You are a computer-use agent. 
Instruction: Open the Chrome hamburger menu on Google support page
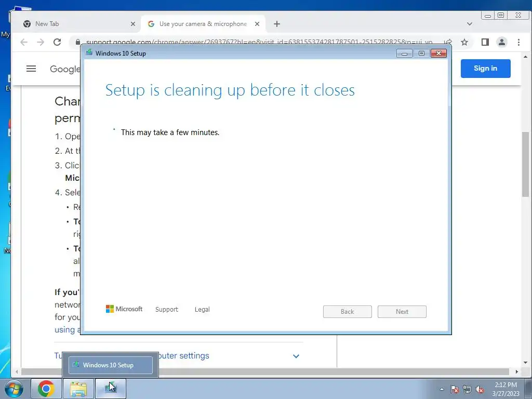(x=31, y=69)
